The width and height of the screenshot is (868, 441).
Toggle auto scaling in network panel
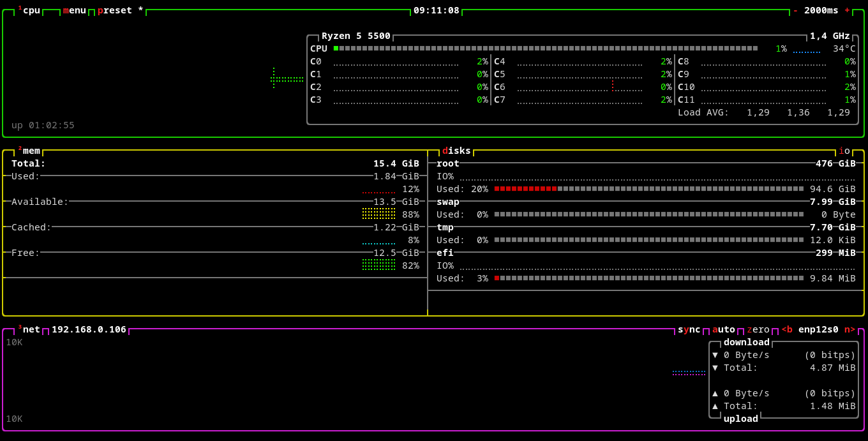(724, 329)
